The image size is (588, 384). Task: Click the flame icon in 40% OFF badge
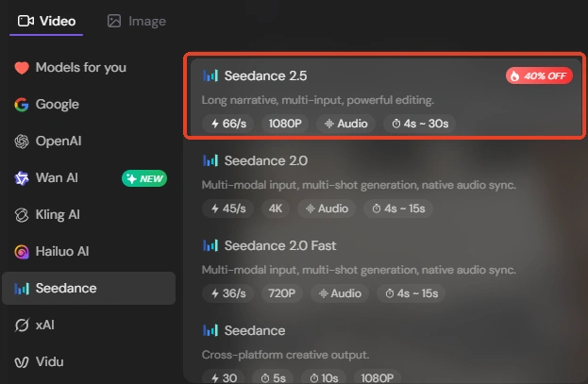point(515,76)
